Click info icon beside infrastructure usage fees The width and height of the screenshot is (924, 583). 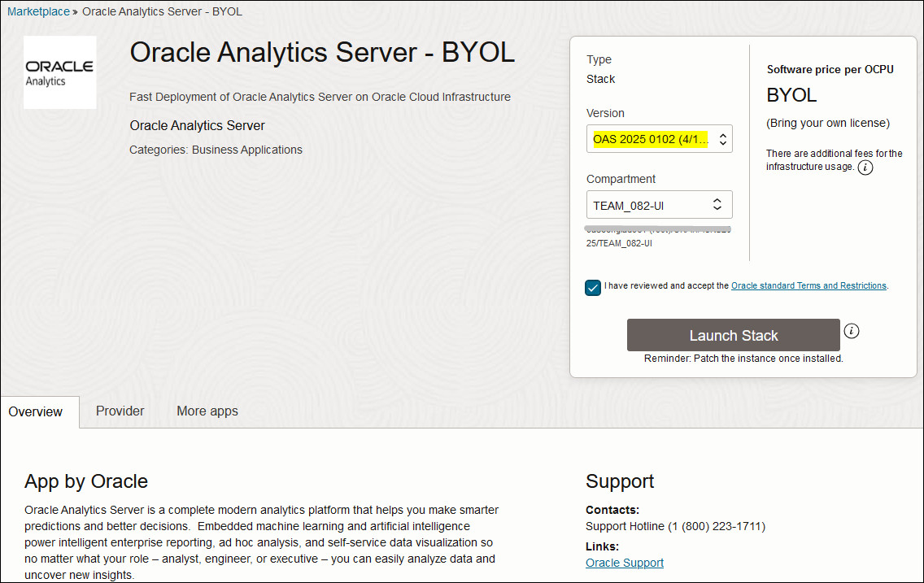point(865,168)
